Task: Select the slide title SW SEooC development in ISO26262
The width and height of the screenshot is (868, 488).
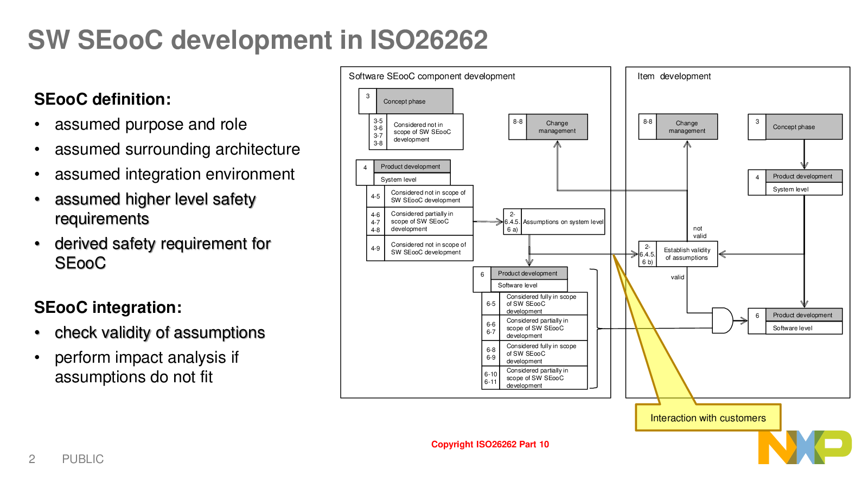Action: pyautogui.click(x=258, y=40)
